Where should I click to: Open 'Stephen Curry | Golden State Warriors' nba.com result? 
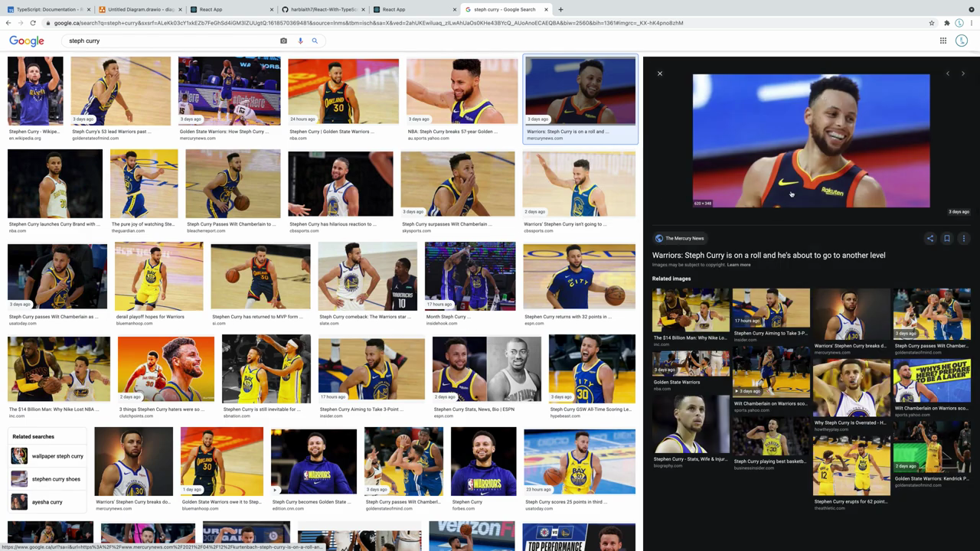pos(343,90)
